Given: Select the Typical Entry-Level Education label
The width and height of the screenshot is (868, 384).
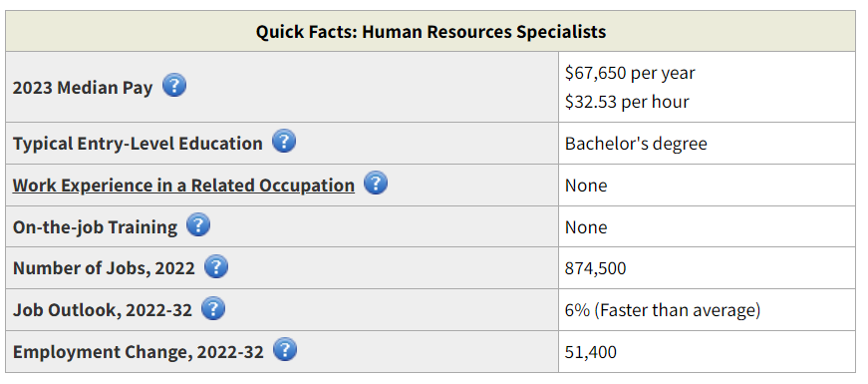Looking at the screenshot, I should click(138, 144).
